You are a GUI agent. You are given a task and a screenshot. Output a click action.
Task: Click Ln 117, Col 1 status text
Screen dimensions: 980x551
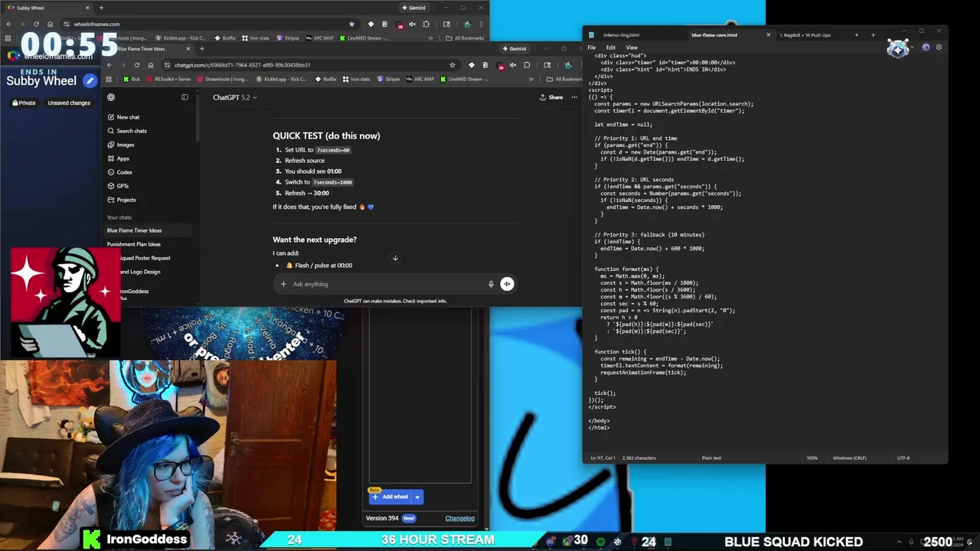(x=601, y=458)
